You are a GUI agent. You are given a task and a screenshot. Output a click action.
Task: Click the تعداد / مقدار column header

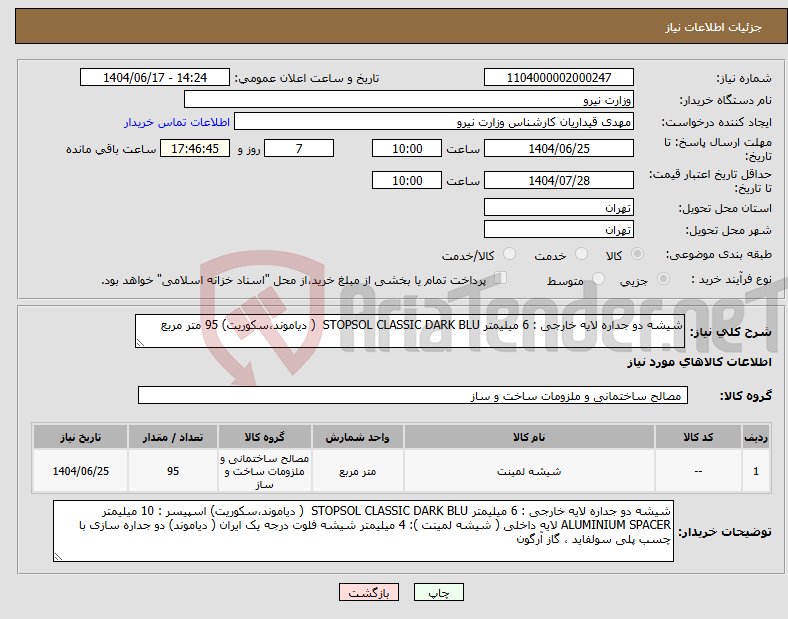tap(173, 437)
